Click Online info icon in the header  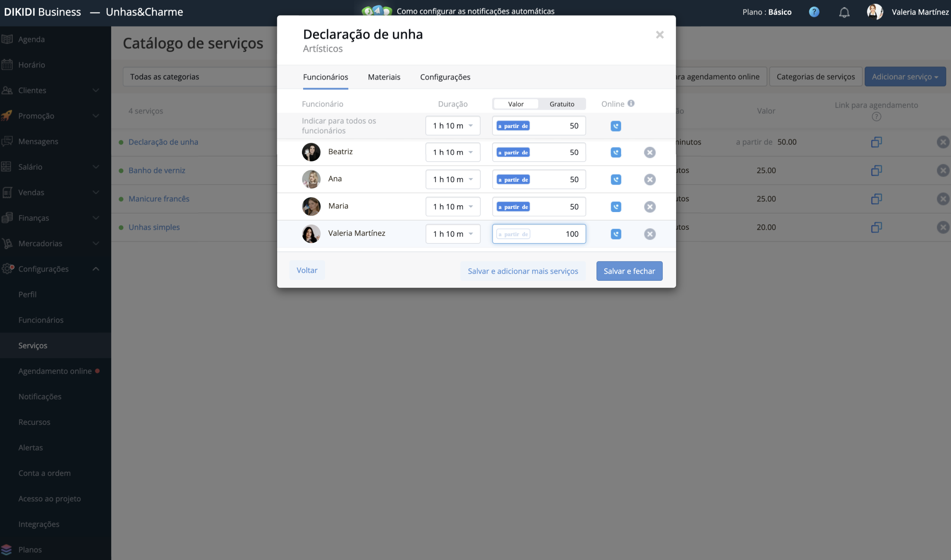pyautogui.click(x=631, y=103)
